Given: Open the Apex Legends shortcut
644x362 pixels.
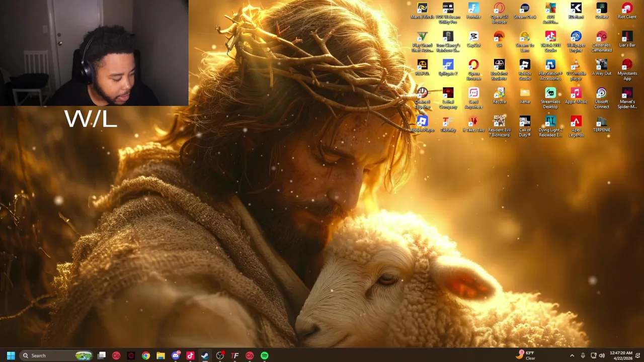Looking at the screenshot, I should coord(576,126).
